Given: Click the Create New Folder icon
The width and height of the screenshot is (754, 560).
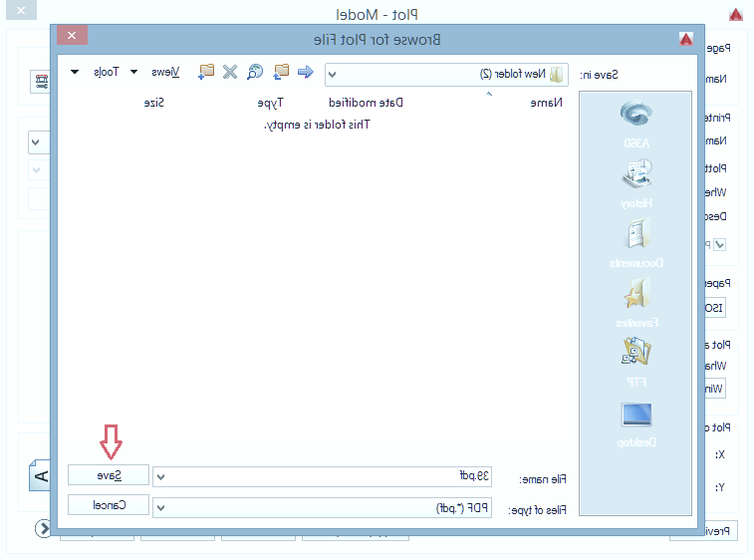Looking at the screenshot, I should tap(206, 72).
